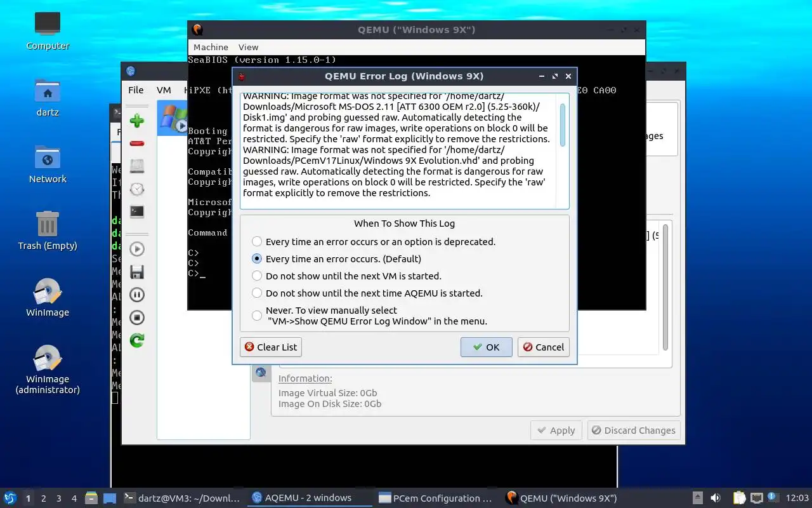
Task: Open the Network desktop icon
Action: pyautogui.click(x=48, y=164)
